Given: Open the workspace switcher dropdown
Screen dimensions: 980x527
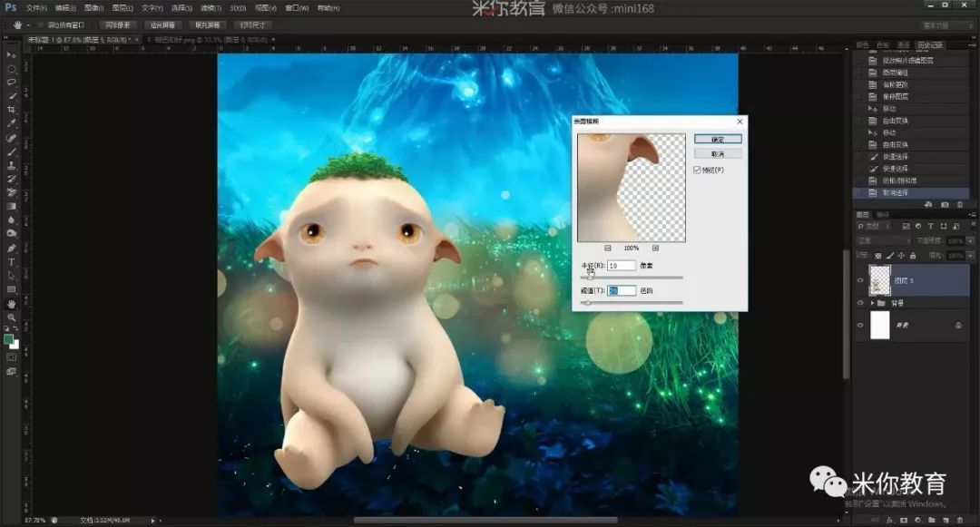Looking at the screenshot, I should (x=948, y=25).
